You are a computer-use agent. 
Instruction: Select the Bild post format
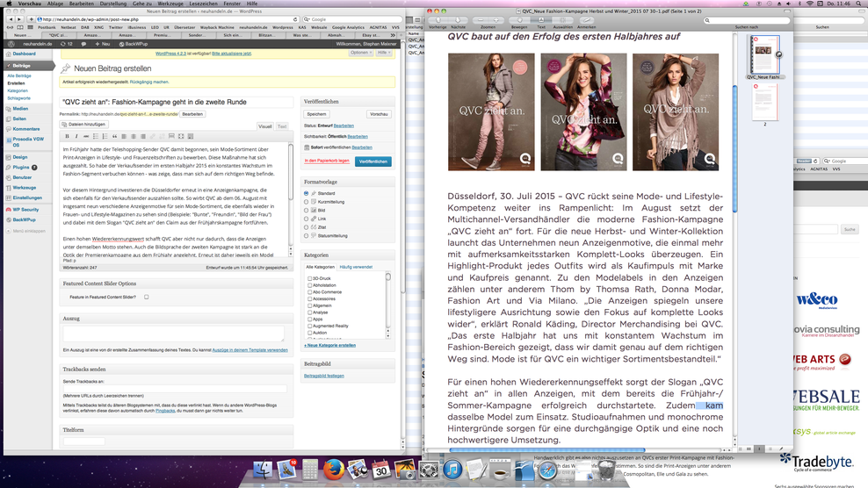coord(306,211)
